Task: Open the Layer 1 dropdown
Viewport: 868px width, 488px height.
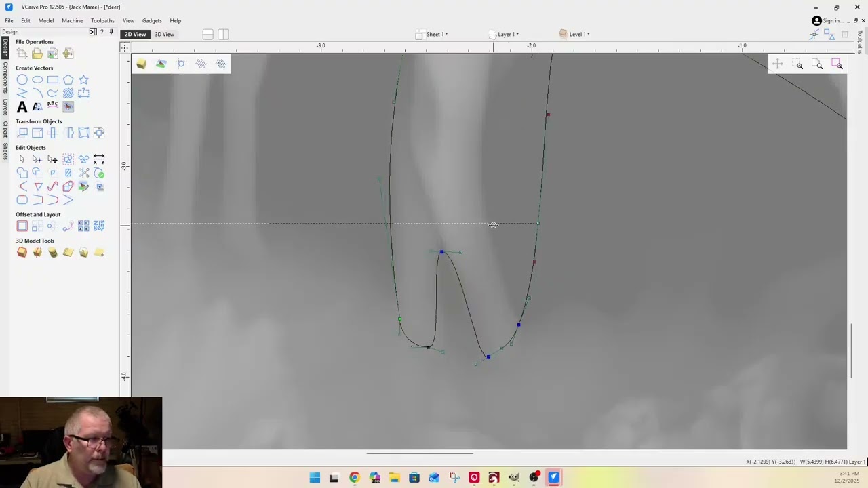Action: (504, 34)
